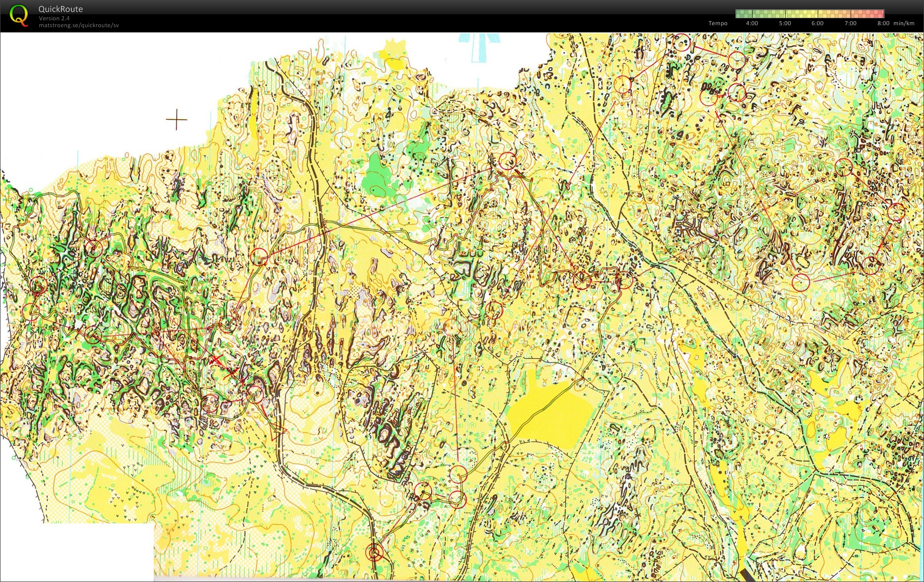The image size is (924, 582).
Task: Click the 5:00 tempo value
Action: coord(785,23)
